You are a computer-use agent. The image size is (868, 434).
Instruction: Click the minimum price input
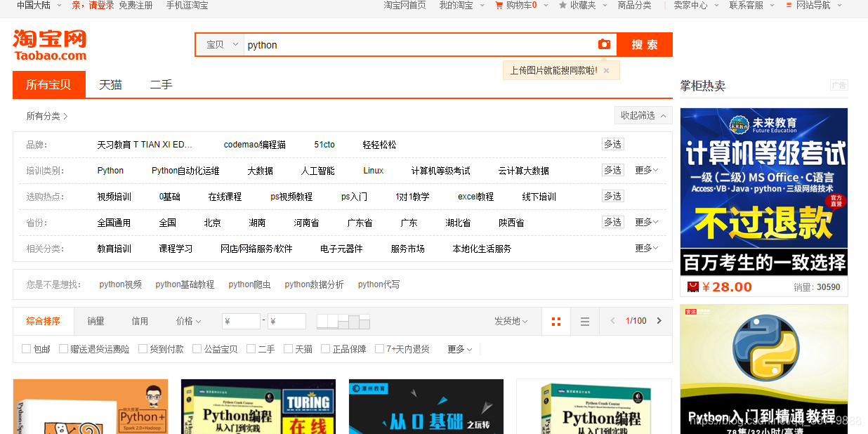(241, 322)
